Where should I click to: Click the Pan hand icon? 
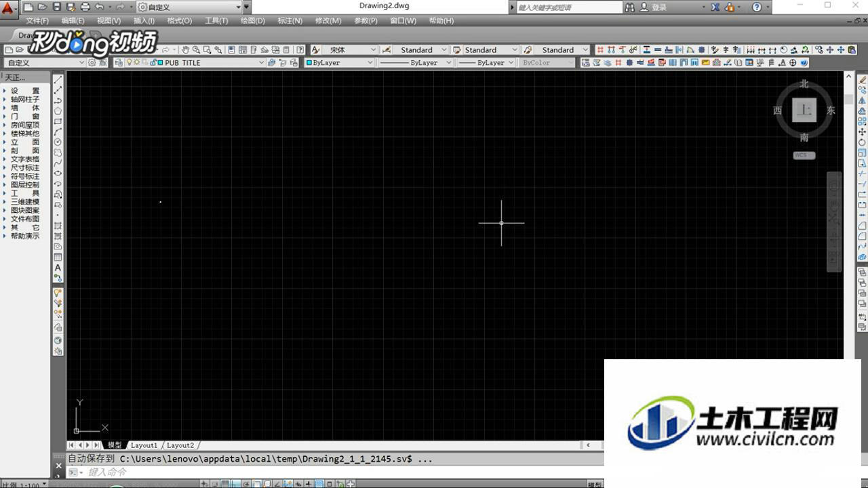185,49
